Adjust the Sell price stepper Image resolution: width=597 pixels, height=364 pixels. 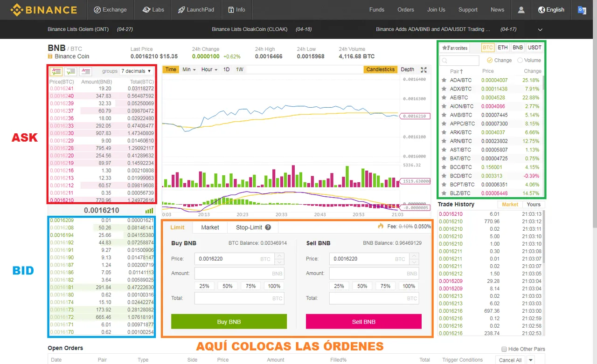click(414, 259)
